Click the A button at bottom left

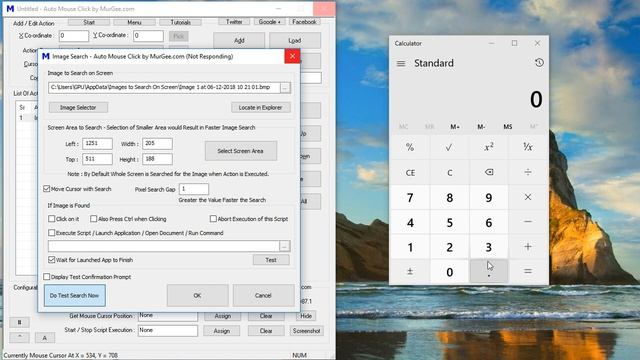click(x=44, y=338)
